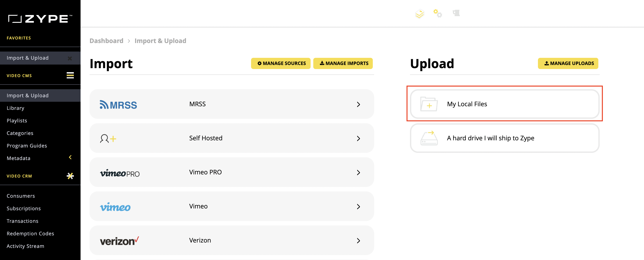This screenshot has width=644, height=260.
Task: Open the Self Hosted row chevron
Action: point(358,139)
